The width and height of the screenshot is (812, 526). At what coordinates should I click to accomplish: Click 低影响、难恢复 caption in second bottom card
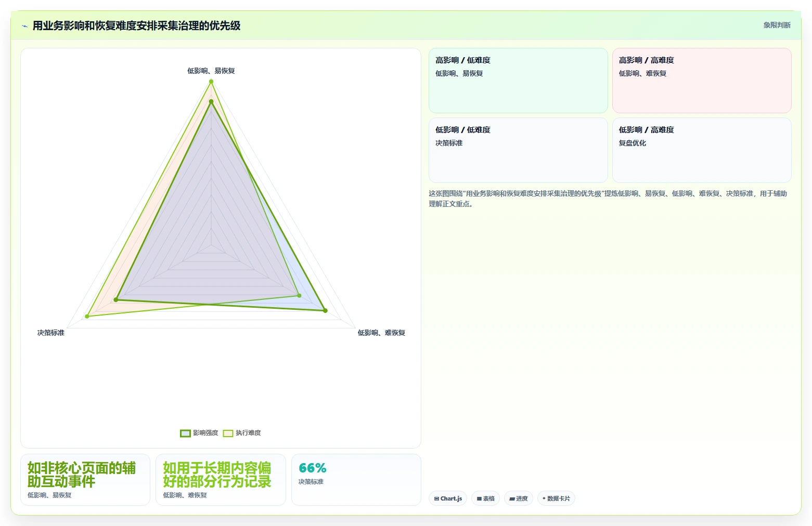[185, 495]
